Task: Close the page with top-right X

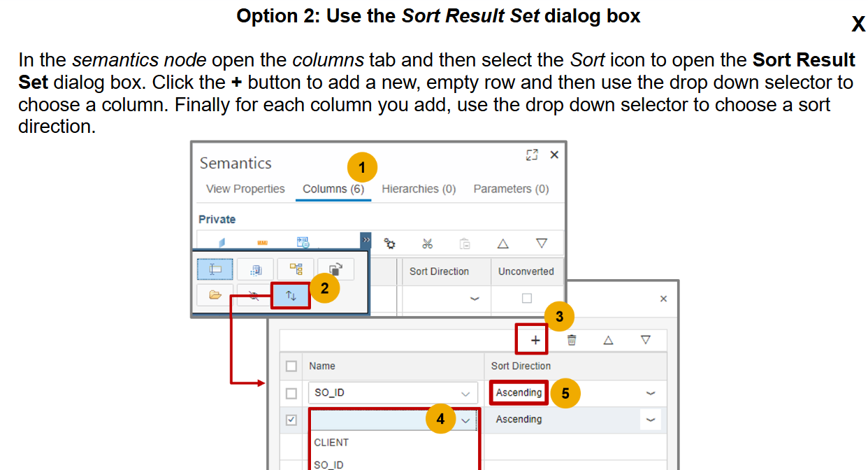Action: pos(858,25)
